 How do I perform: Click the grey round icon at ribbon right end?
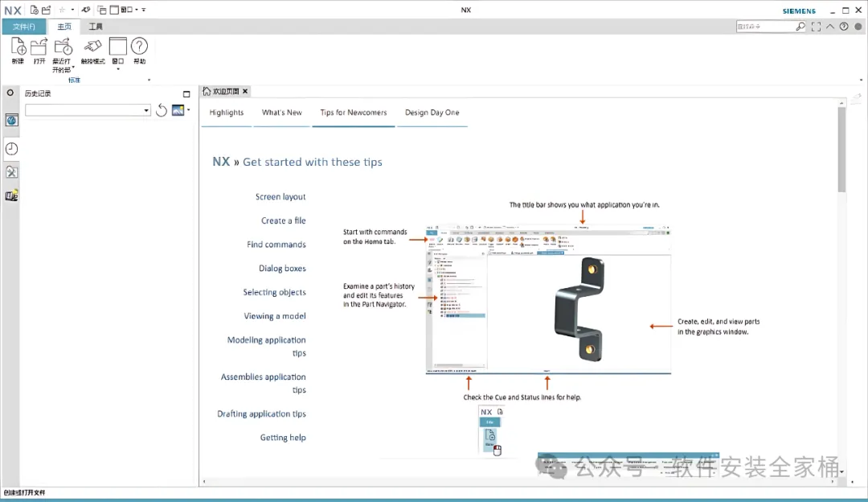[858, 27]
